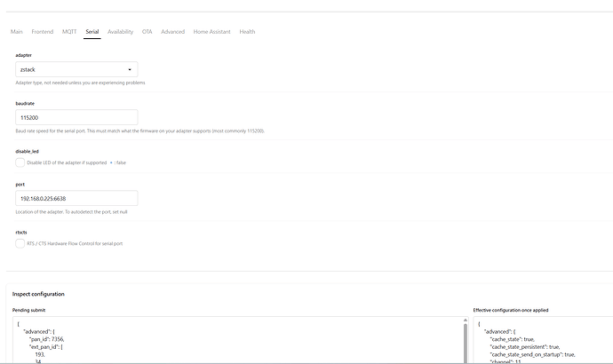Enable the disable_led checkbox
The height and width of the screenshot is (364, 613).
pos(20,162)
